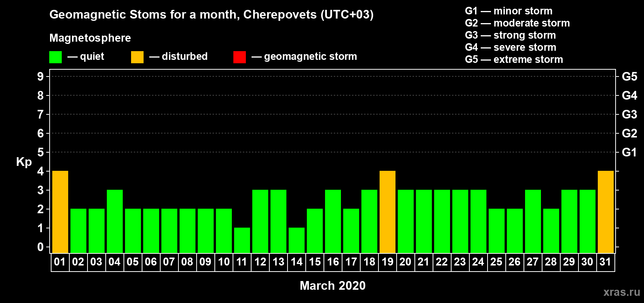Screen dimensions: 644x303
Task: Click the 'disturbed' legend label
Action: coord(184,56)
